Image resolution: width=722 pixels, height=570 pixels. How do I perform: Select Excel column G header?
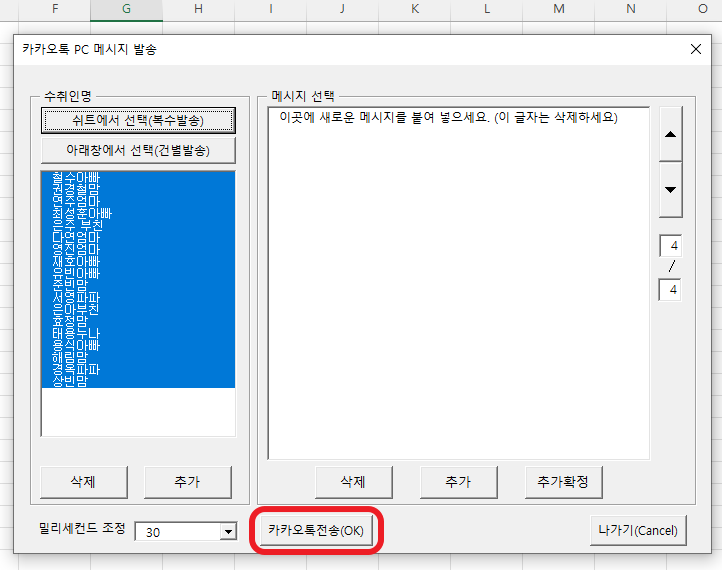pos(126,9)
